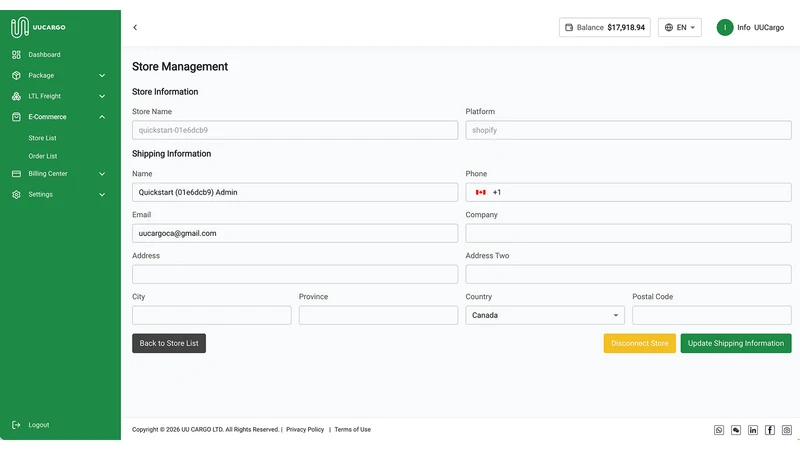The width and height of the screenshot is (800, 450).
Task: Click the Logout exit icon
Action: point(16,424)
